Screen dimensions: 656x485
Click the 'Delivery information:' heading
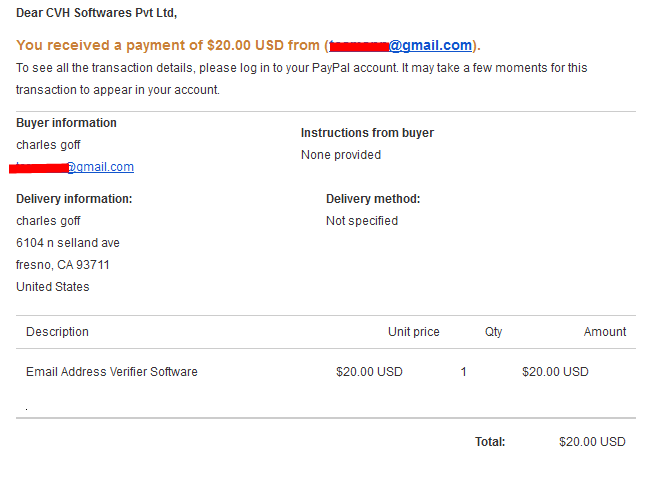coord(74,199)
